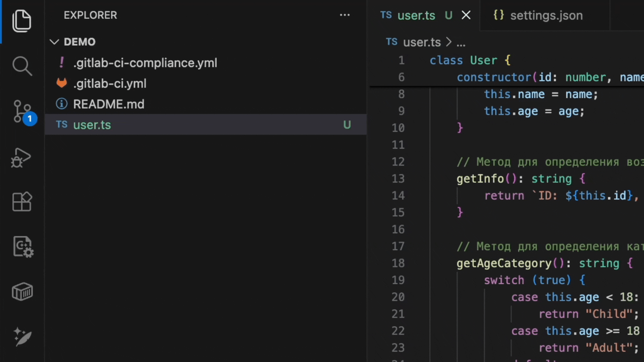Click the curly braces icon on settings.json tab

point(499,15)
